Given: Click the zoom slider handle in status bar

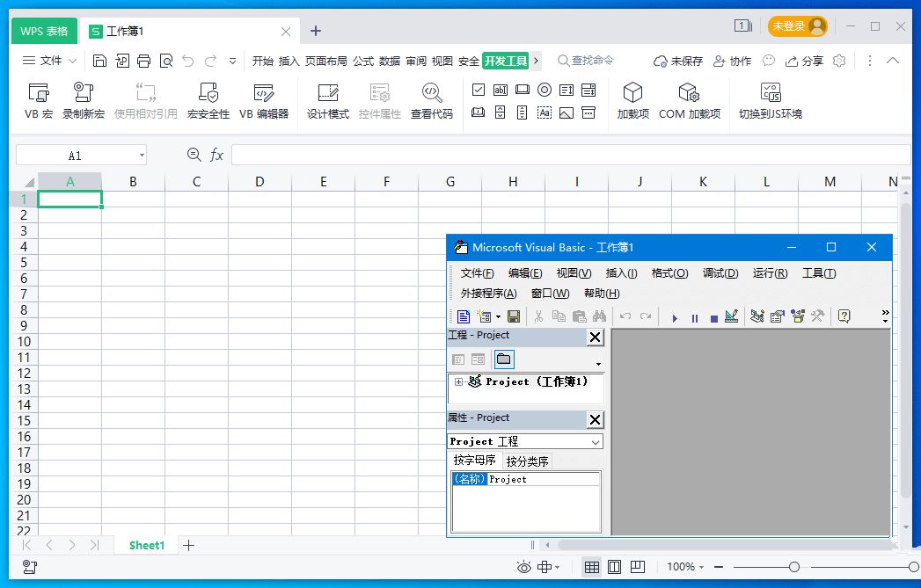Looking at the screenshot, I should tap(794, 567).
